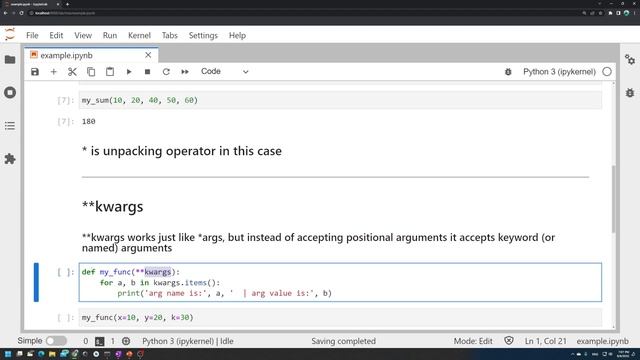Open the Kernel menu
The image size is (640, 360).
(x=139, y=36)
